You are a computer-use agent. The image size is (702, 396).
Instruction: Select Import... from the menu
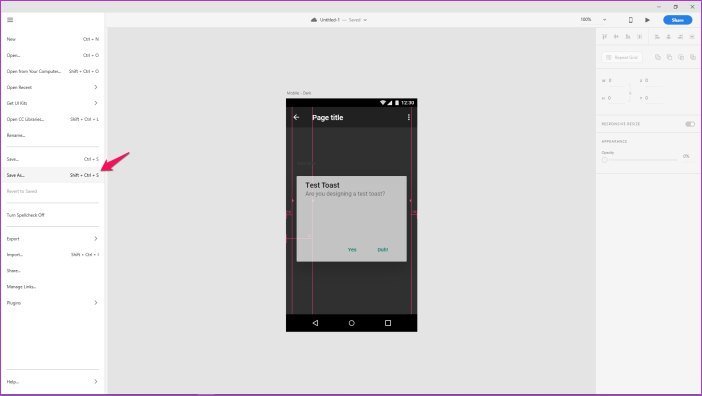pos(52,255)
